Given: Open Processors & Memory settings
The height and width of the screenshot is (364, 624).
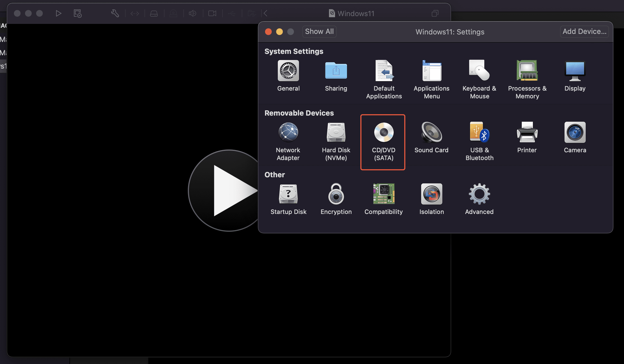Looking at the screenshot, I should pyautogui.click(x=527, y=80).
